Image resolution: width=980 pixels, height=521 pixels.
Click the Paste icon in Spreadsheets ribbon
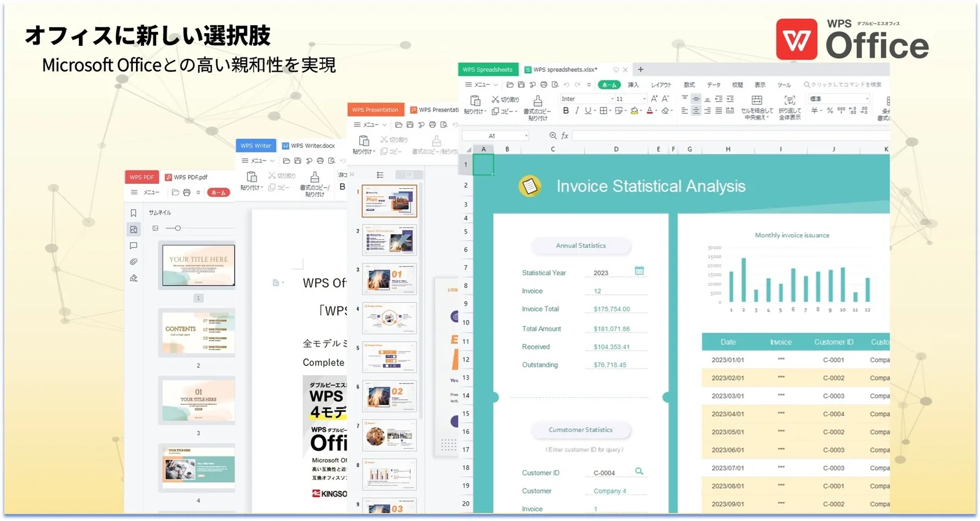475,101
